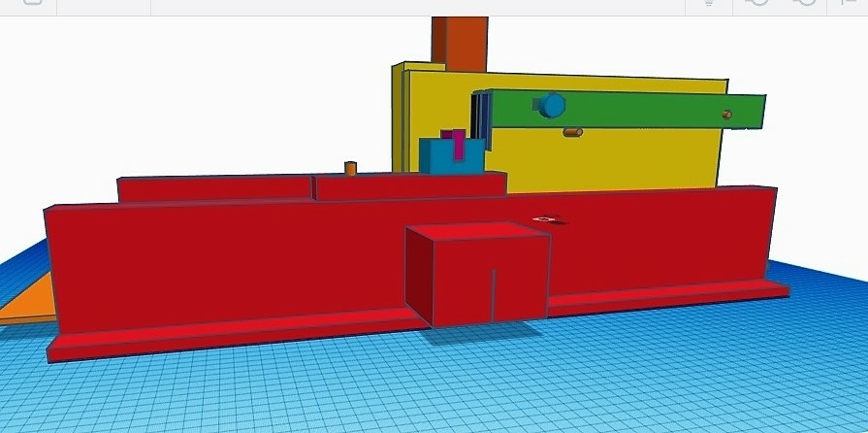Select the blue round knob on green bar
This screenshot has height=433, width=868.
coord(550,106)
